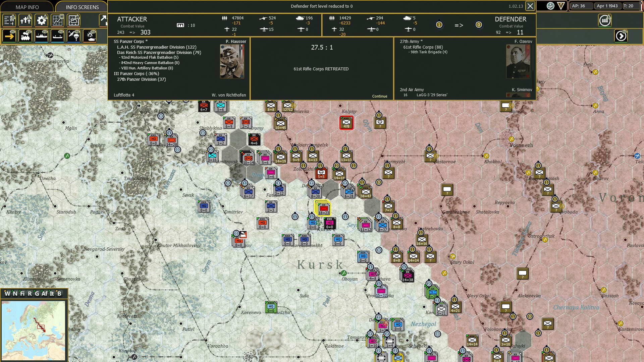Click F. Ozerov commander portrait

point(518,61)
